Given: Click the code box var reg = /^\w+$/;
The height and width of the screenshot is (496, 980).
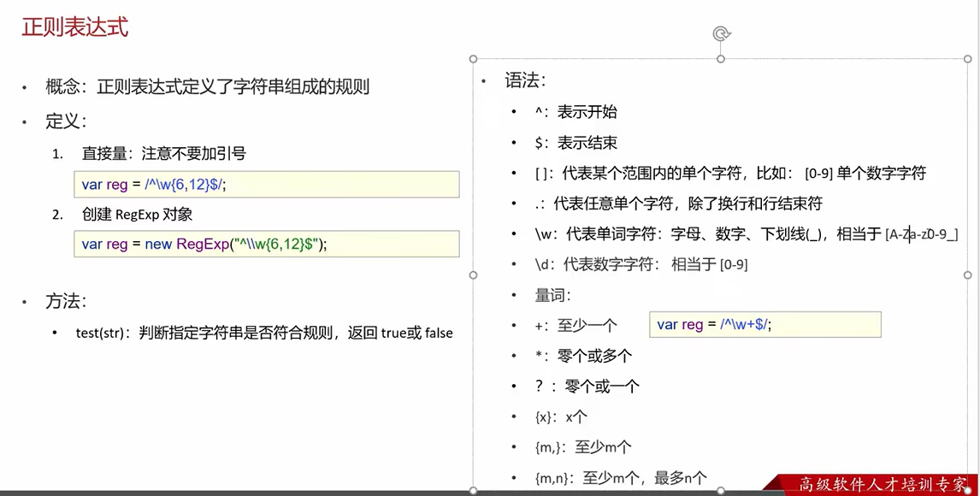Looking at the screenshot, I should [x=765, y=325].
